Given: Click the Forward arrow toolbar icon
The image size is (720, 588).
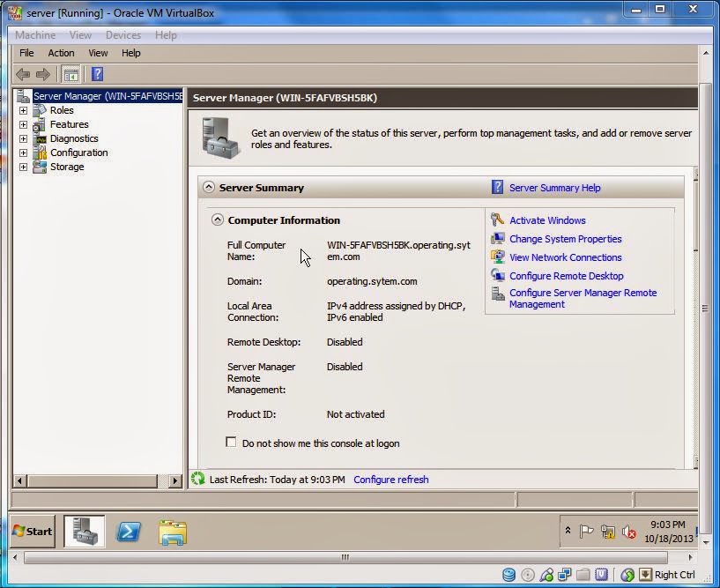Looking at the screenshot, I should (x=42, y=74).
